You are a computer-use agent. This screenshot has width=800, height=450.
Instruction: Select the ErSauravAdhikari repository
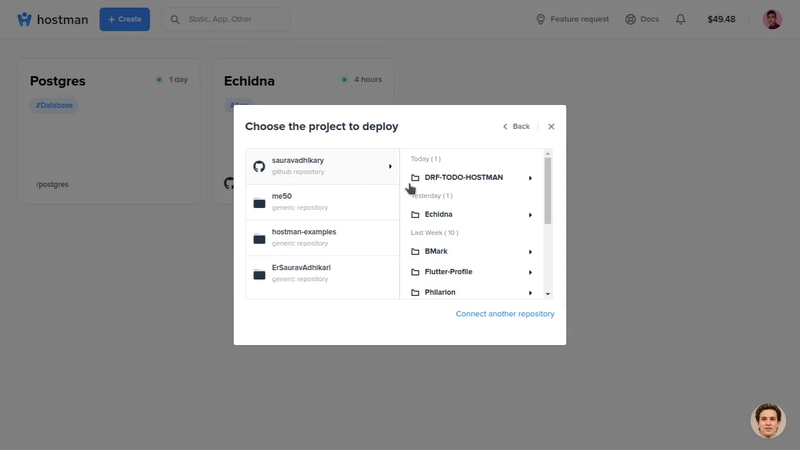322,273
